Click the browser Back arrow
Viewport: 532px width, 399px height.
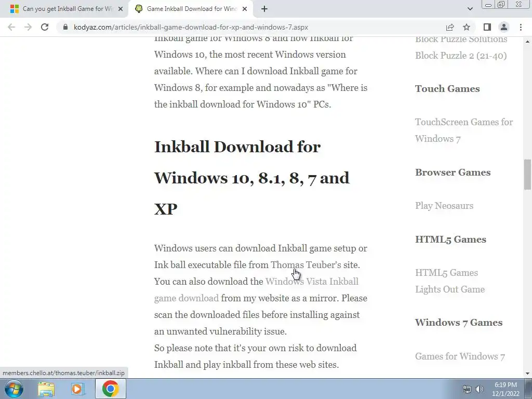pos(11,27)
